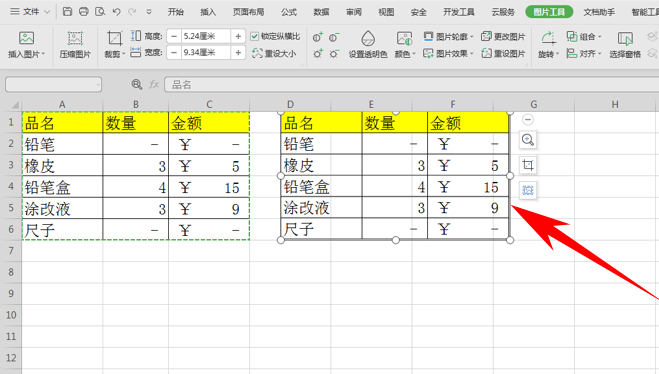
Task: Open the 图片效果 picture effects dropdown
Action: [x=448, y=53]
